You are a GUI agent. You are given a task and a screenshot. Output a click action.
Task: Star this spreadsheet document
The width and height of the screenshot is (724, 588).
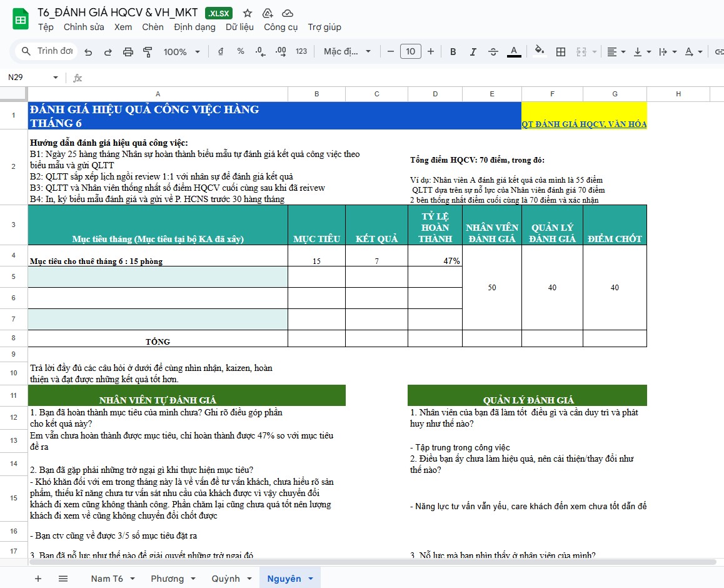248,13
